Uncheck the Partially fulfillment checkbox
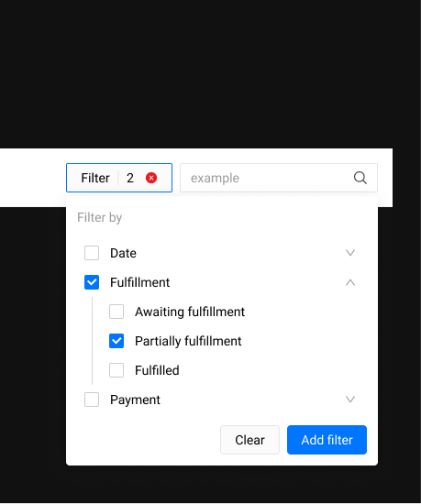The width and height of the screenshot is (421, 504). tap(116, 341)
